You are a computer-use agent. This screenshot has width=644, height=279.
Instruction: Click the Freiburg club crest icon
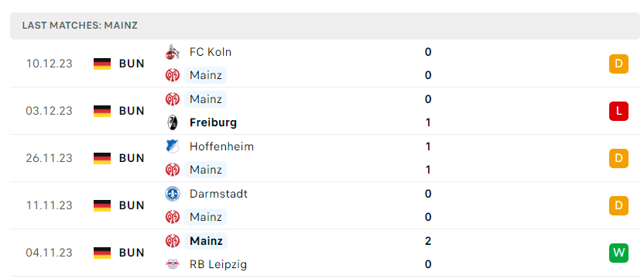(172, 122)
